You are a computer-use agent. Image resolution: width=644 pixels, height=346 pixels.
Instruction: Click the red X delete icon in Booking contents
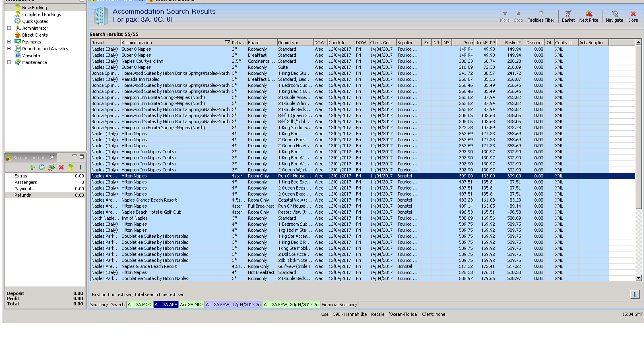coord(61,167)
